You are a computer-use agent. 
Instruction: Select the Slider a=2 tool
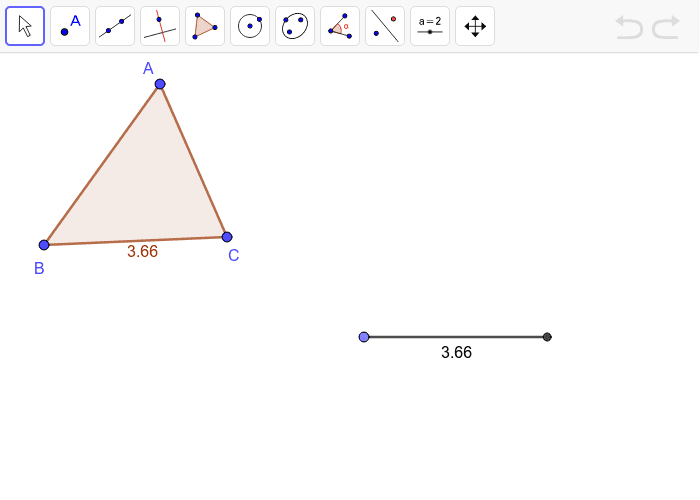click(430, 26)
